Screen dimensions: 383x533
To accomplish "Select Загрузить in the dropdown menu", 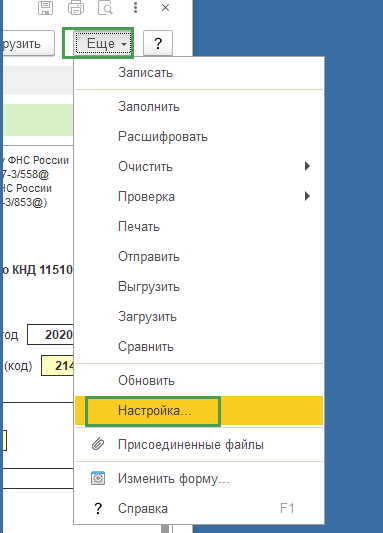I will pos(199,316).
